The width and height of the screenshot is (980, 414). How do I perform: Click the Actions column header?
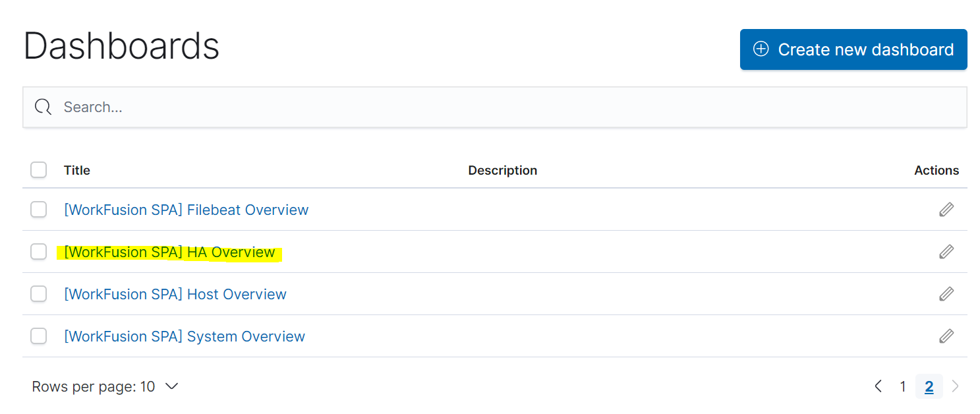click(937, 170)
